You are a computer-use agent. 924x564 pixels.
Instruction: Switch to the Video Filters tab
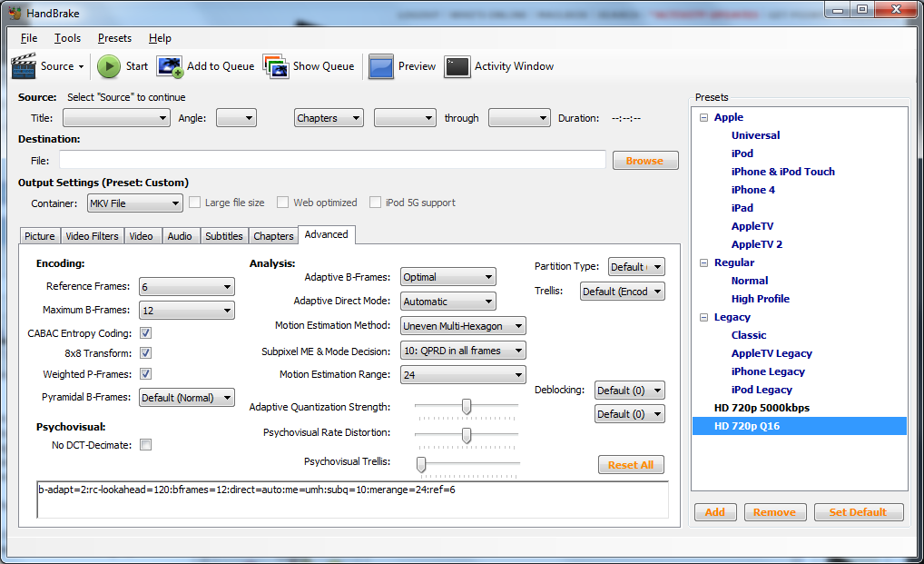pyautogui.click(x=92, y=236)
